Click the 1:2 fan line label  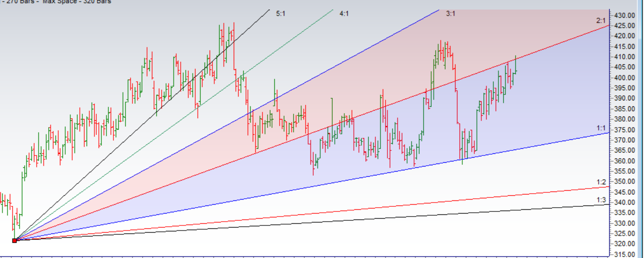[601, 182]
